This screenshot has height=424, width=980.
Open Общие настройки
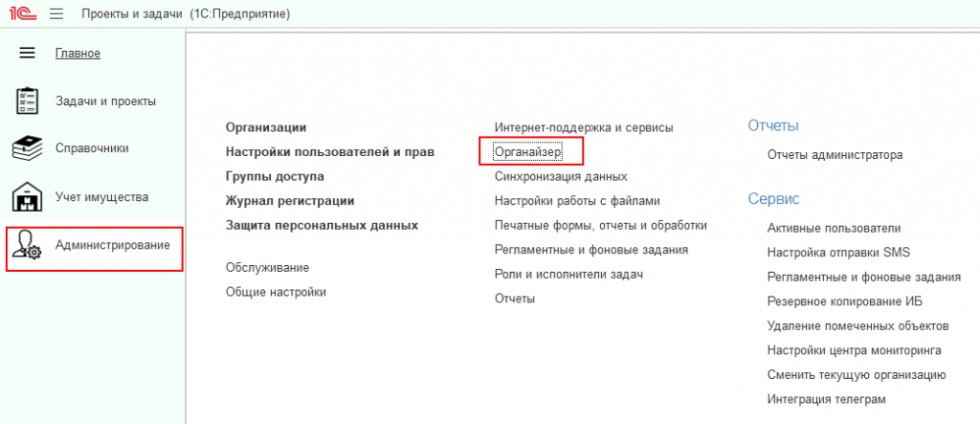[277, 292]
